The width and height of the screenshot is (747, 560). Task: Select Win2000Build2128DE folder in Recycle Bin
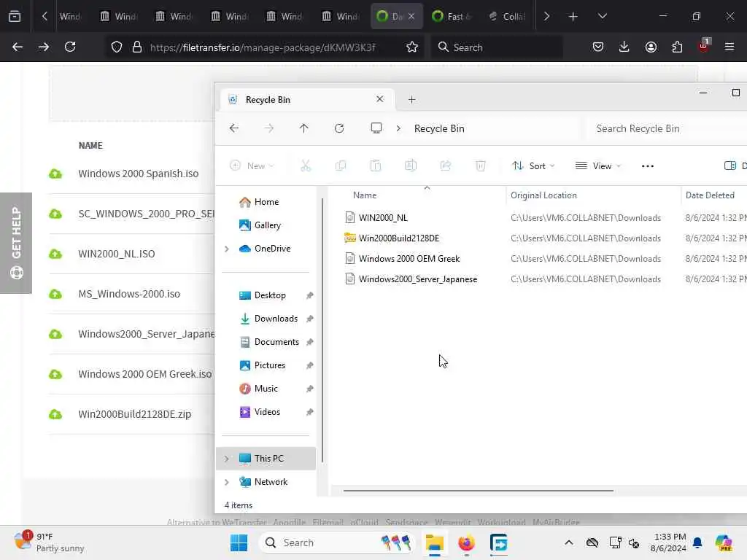click(399, 238)
